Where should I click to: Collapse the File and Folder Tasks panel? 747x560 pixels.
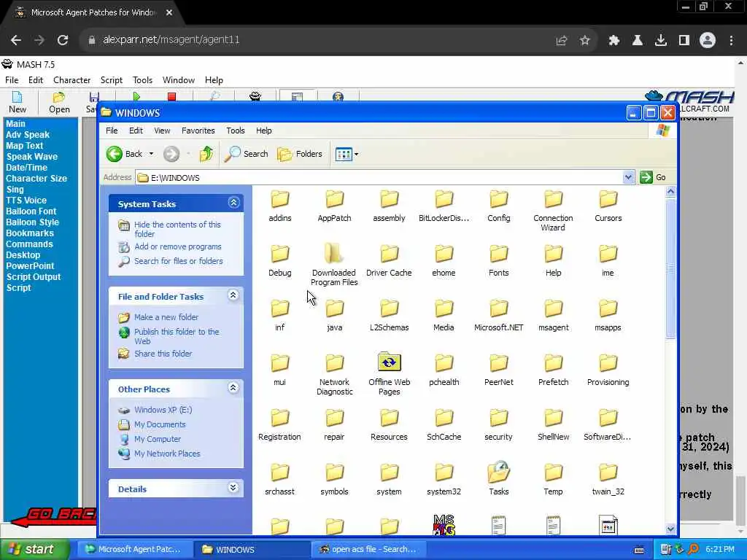pyautogui.click(x=233, y=295)
